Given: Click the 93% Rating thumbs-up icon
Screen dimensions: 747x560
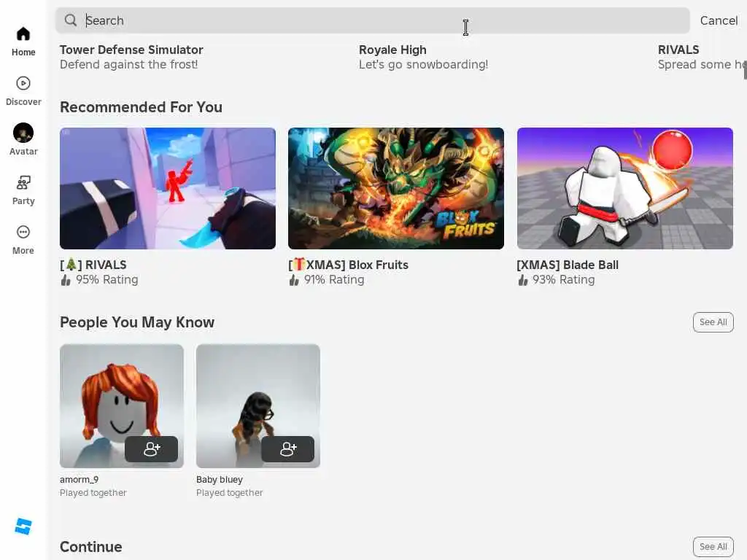Looking at the screenshot, I should (x=522, y=280).
